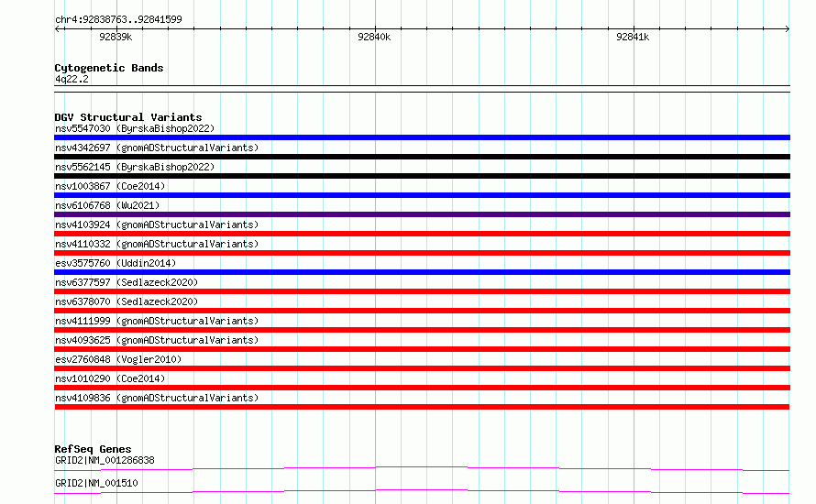Click the nsv6377597 (Sedlazeck2020) label
Viewport: 816px width, 504px height.
[127, 282]
